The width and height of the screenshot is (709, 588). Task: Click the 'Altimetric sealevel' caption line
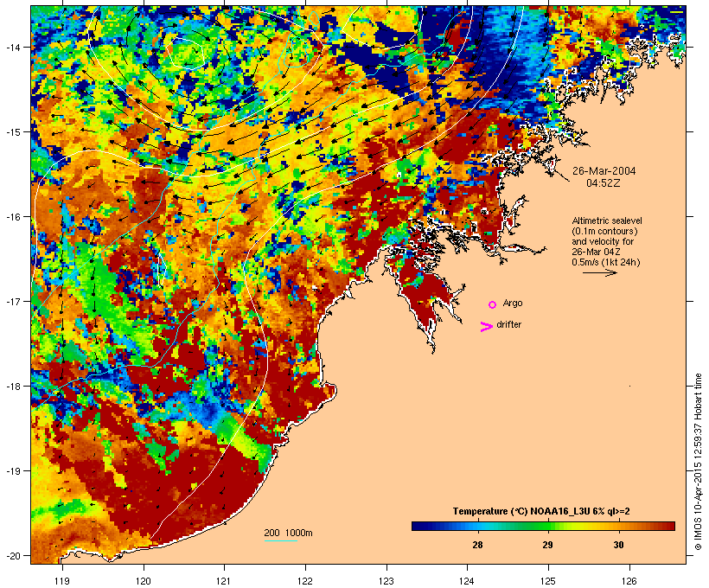607,220
